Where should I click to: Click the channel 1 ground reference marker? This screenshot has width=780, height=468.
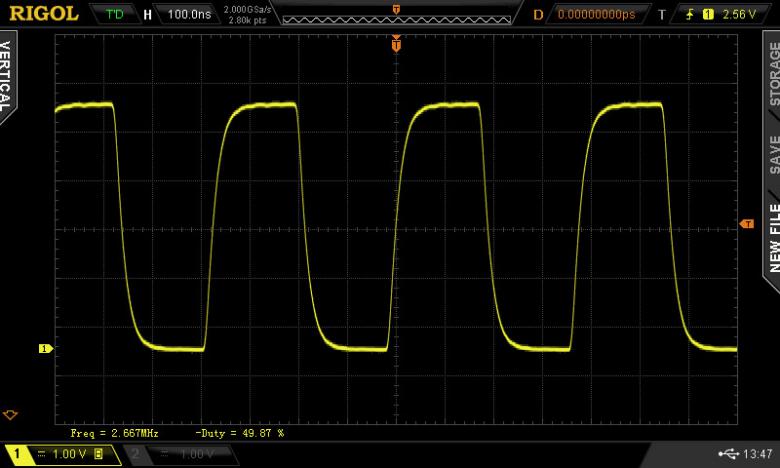44,348
